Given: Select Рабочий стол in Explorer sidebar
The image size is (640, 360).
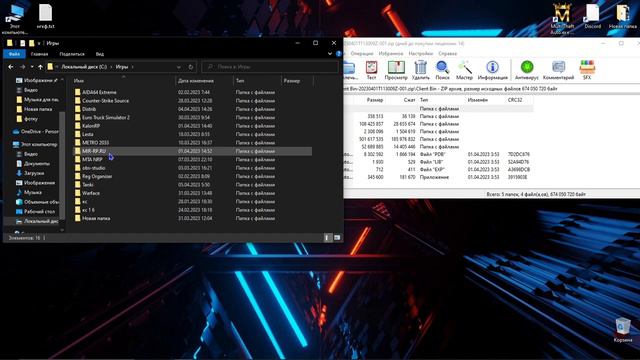Looking at the screenshot, I should tap(36, 211).
